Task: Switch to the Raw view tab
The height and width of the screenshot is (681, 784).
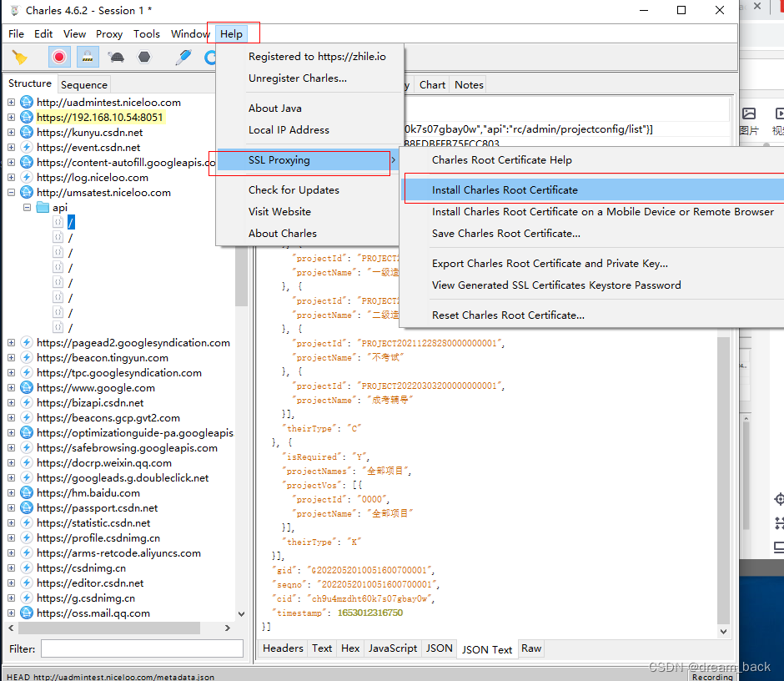Action: click(531, 648)
